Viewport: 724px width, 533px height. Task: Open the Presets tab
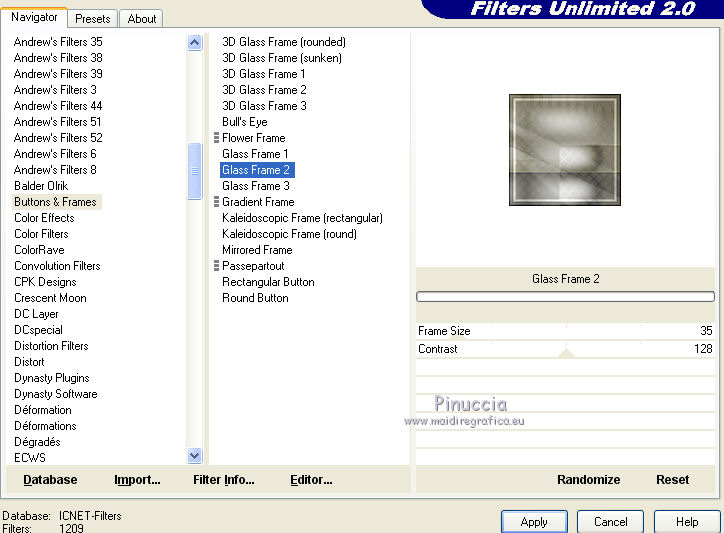coord(93,19)
